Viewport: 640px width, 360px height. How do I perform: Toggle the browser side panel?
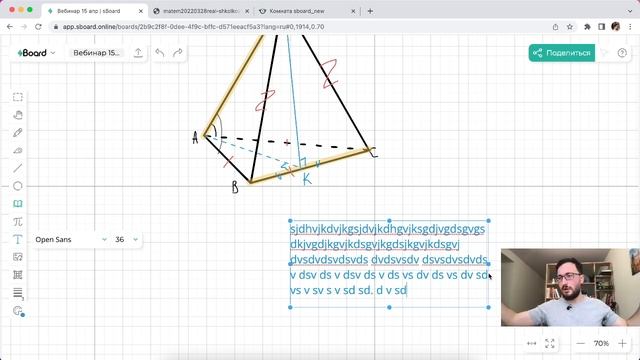[601, 27]
